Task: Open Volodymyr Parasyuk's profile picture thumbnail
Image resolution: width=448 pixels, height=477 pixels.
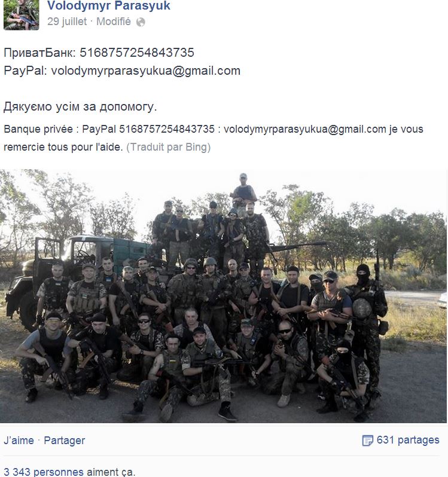Action: point(22,15)
